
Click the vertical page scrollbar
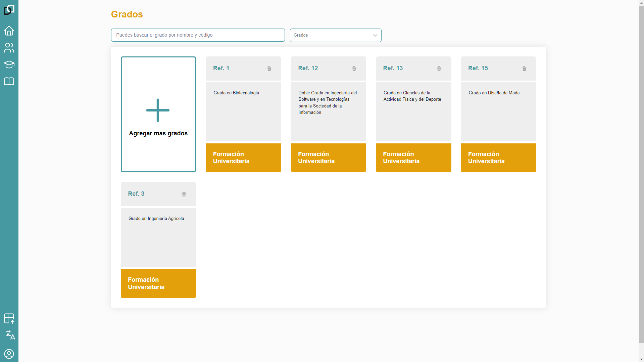(x=641, y=175)
